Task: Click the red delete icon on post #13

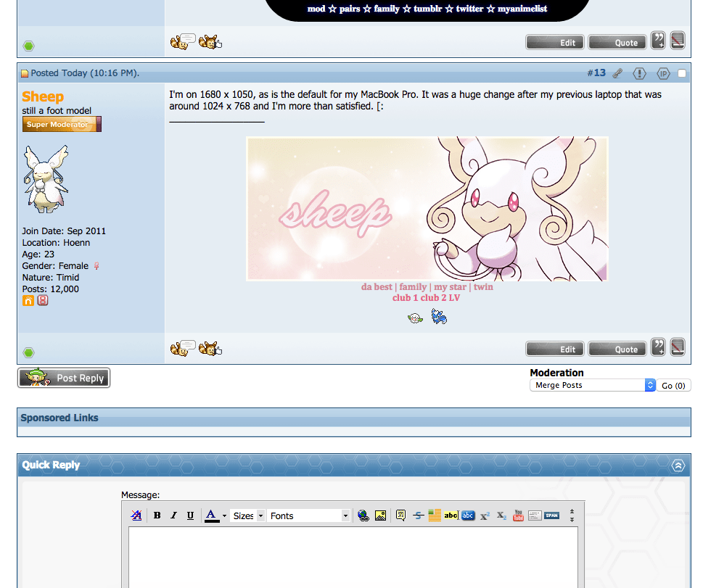Action: point(678,347)
